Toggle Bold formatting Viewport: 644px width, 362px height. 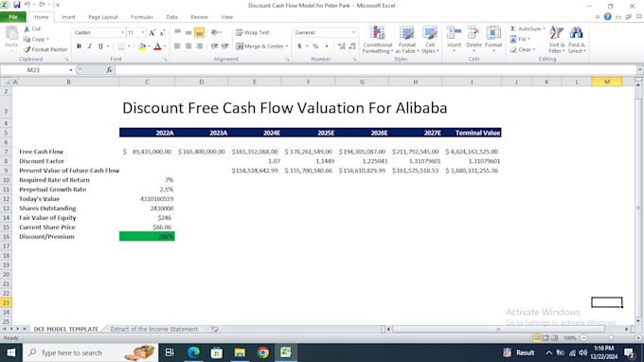pos(79,46)
